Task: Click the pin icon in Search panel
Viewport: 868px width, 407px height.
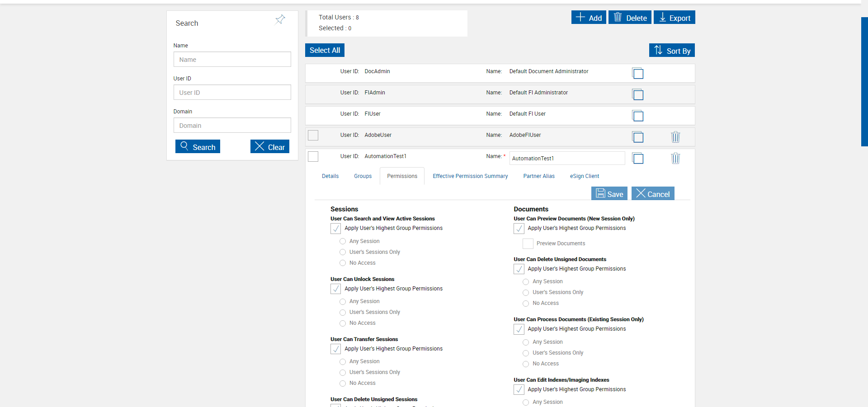Action: [280, 19]
